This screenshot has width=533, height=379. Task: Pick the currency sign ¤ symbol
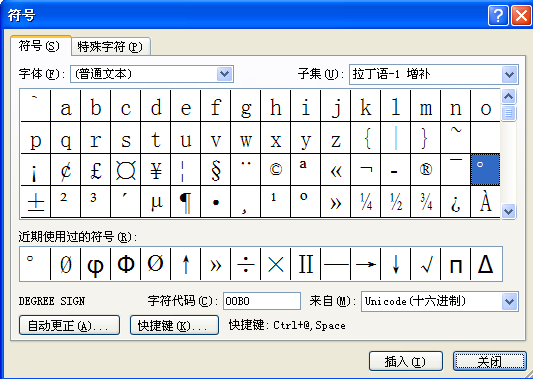tap(126, 169)
